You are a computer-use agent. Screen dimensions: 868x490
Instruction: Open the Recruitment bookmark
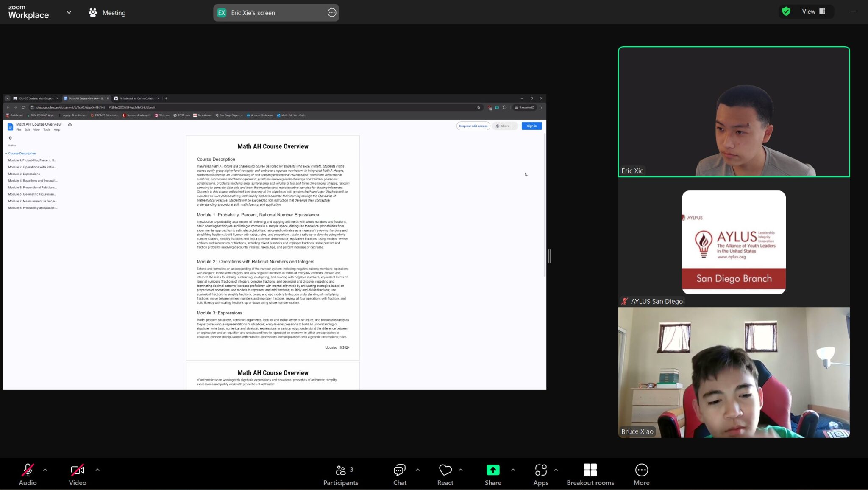203,115
